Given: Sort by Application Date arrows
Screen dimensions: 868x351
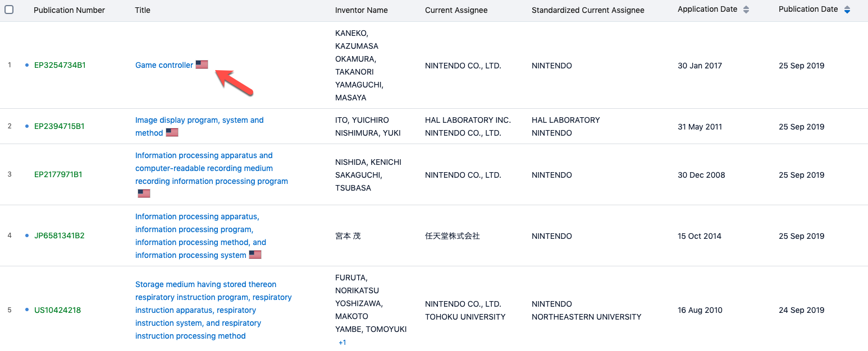Looking at the screenshot, I should [x=746, y=10].
